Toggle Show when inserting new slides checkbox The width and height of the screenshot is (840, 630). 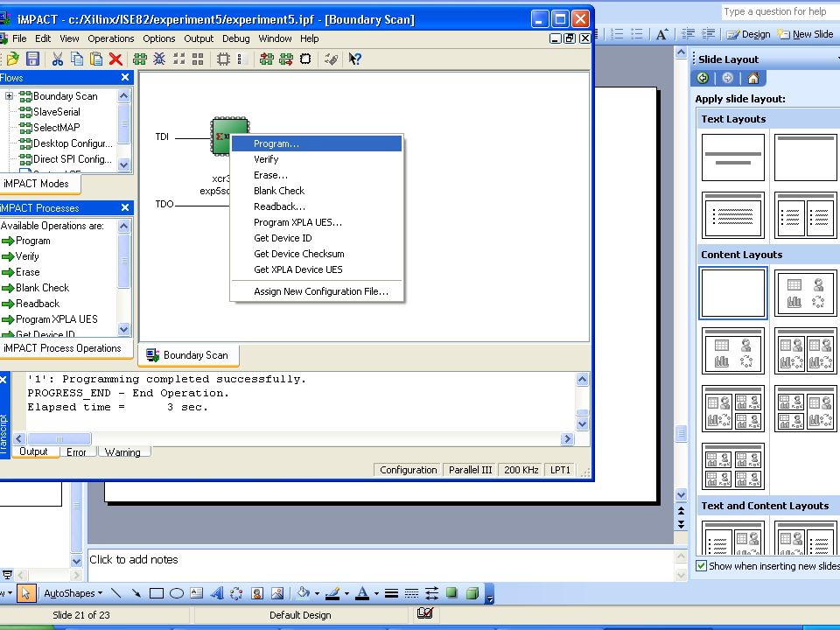pyautogui.click(x=701, y=566)
